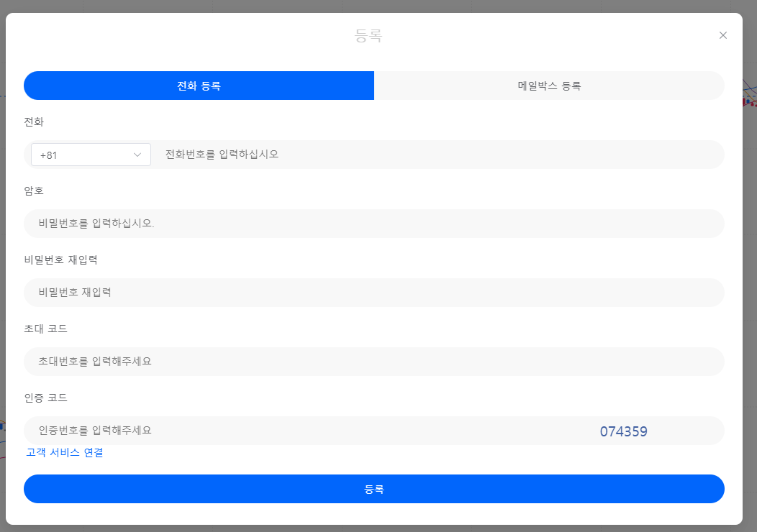Refresh the 074359 captcha code
Screen dimensions: 757x532
tap(623, 431)
